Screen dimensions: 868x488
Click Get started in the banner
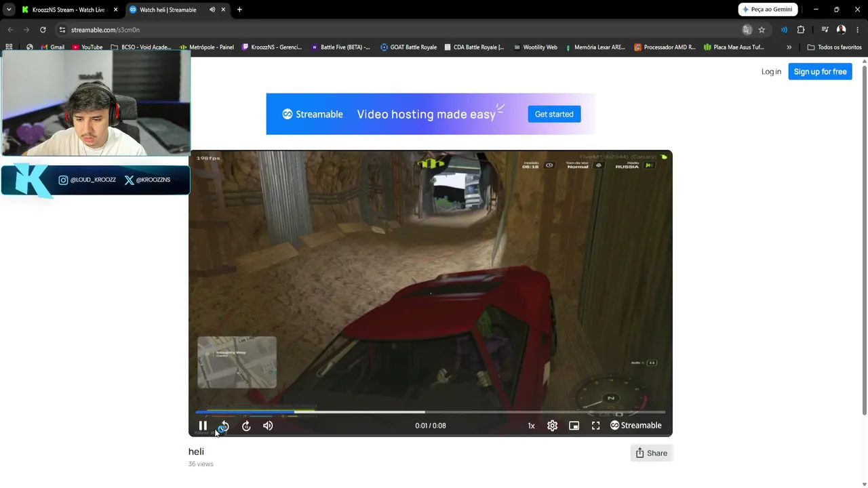tap(554, 114)
